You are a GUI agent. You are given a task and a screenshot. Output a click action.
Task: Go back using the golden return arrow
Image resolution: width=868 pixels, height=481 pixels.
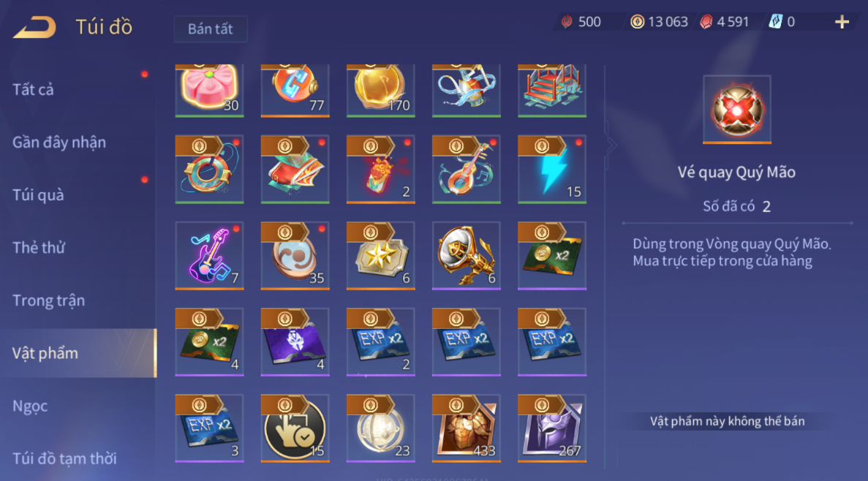[34, 27]
